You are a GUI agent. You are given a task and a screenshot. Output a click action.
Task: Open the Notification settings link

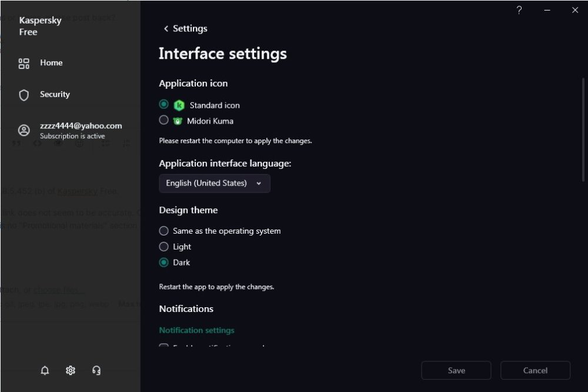[x=196, y=330]
